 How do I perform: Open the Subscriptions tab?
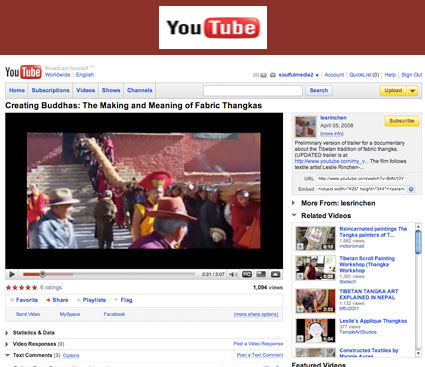pyautogui.click(x=50, y=90)
